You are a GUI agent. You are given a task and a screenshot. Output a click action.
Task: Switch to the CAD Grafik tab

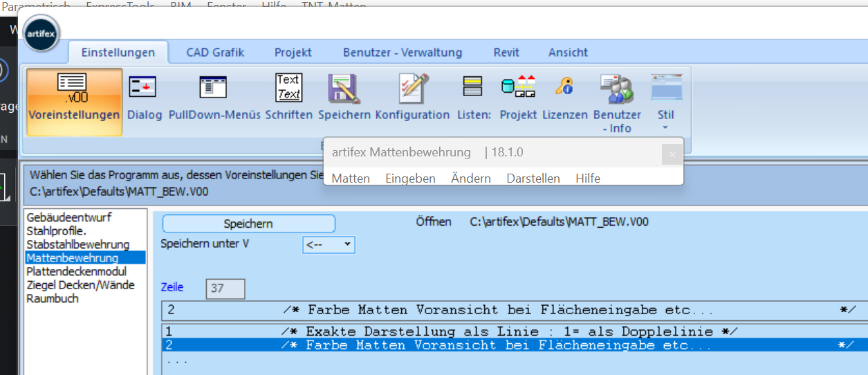coord(215,53)
